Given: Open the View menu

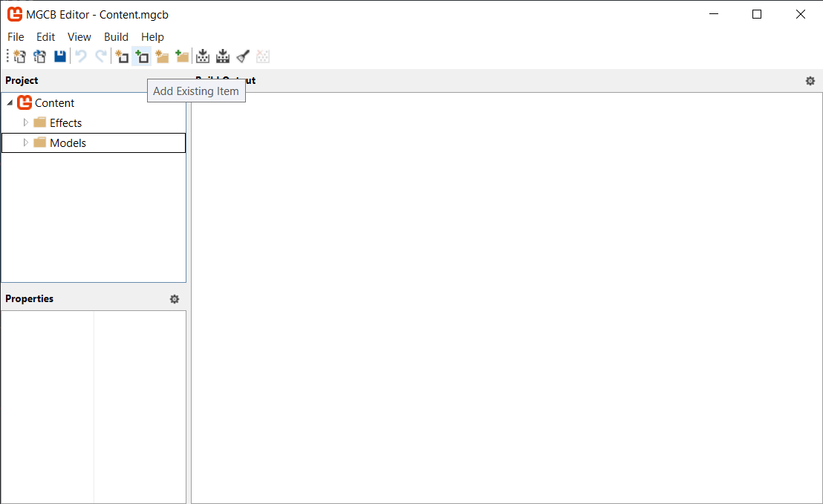Looking at the screenshot, I should (x=79, y=36).
